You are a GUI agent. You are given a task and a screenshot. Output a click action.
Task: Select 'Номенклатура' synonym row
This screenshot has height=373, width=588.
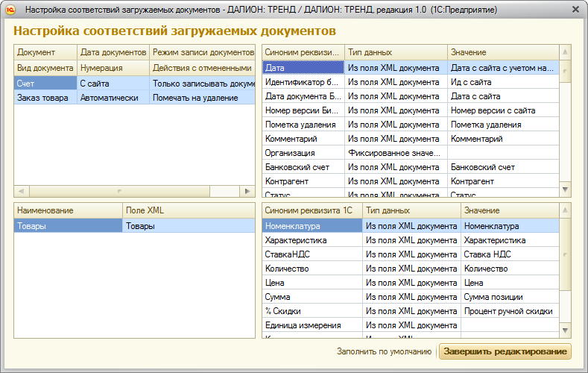[411, 226]
